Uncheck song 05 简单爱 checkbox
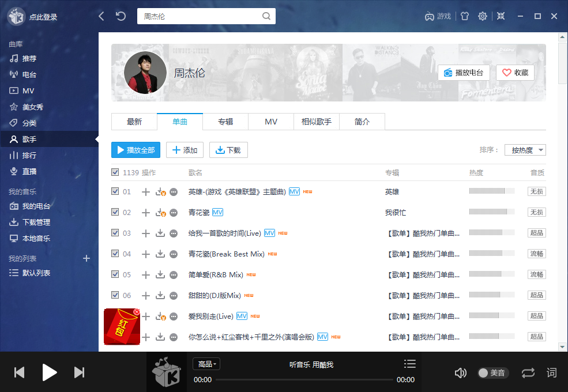Image resolution: width=568 pixels, height=392 pixels. click(x=115, y=274)
